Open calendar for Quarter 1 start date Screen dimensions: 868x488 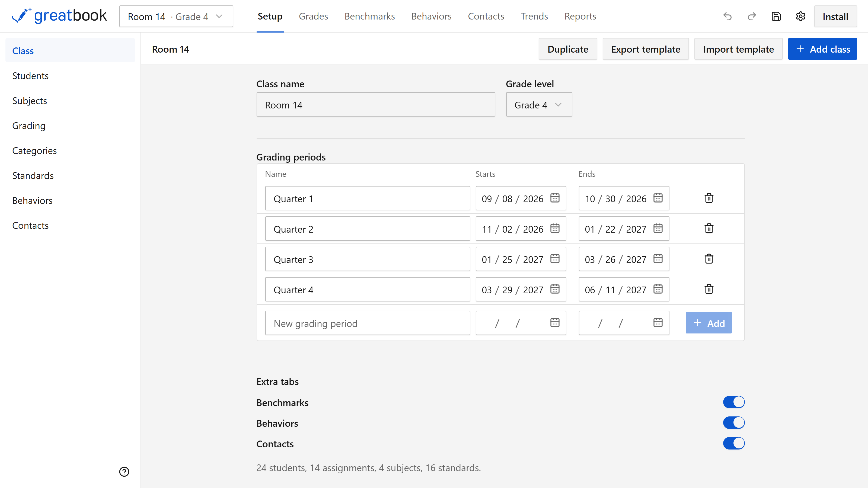(x=555, y=198)
